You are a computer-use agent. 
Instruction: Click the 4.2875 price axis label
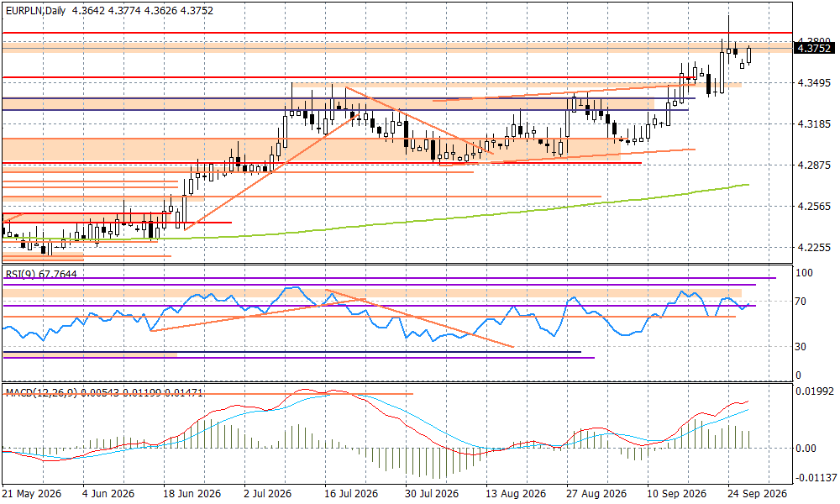[x=814, y=165]
